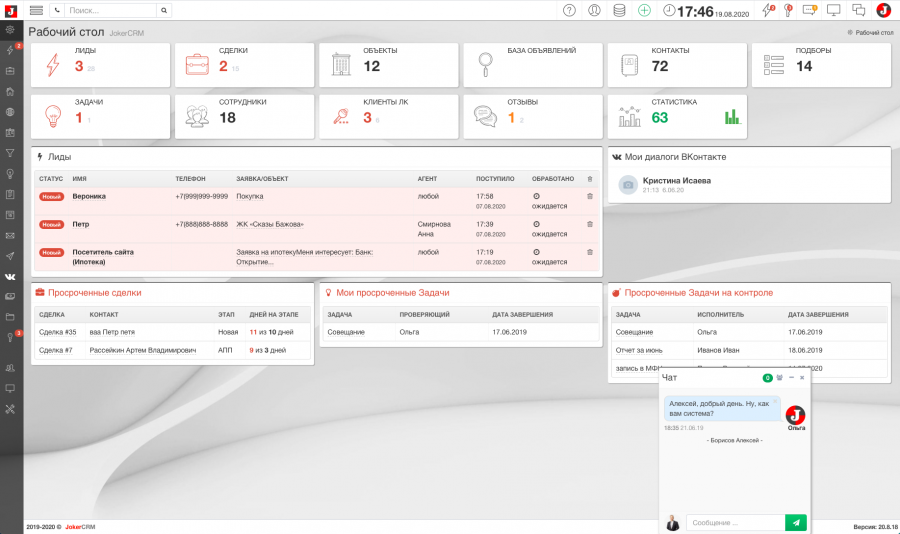Open the chat bubbles icon in top bar

(859, 10)
